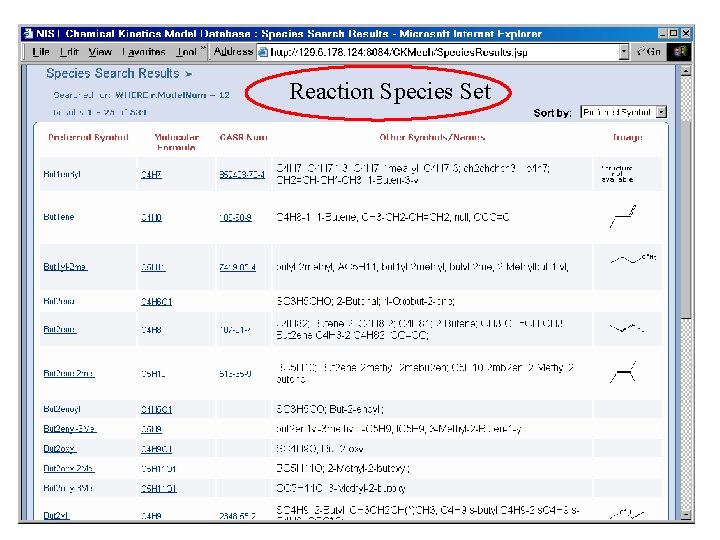Open the But2ene-2me species link
The width and height of the screenshot is (720, 540).
[68, 373]
